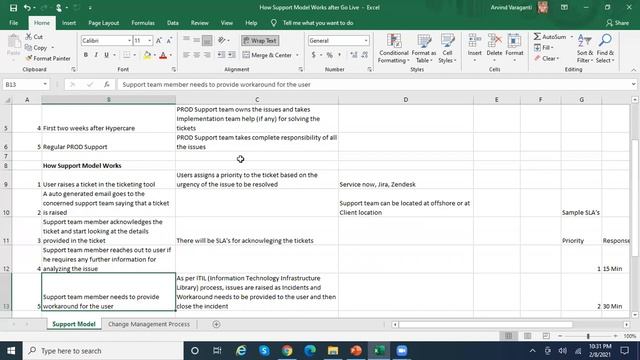Image resolution: width=640 pixels, height=360 pixels.
Task: Open Cell Styles gallery
Action: pyautogui.click(x=447, y=49)
